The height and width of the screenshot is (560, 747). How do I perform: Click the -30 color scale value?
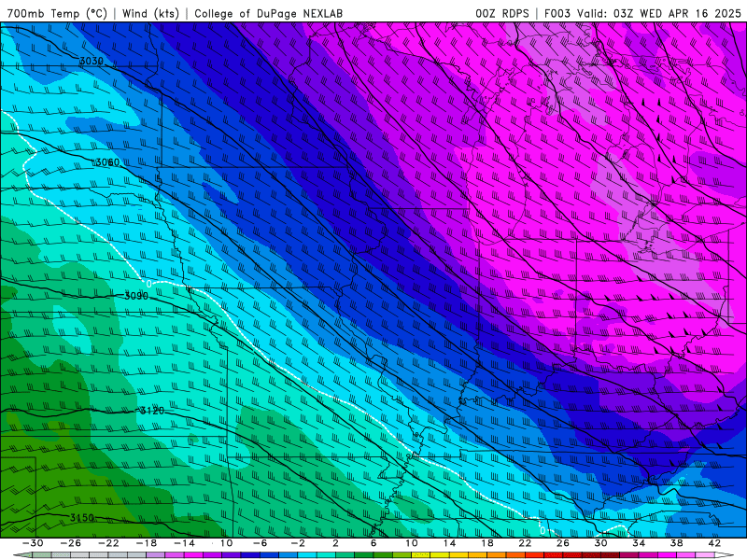pos(33,543)
